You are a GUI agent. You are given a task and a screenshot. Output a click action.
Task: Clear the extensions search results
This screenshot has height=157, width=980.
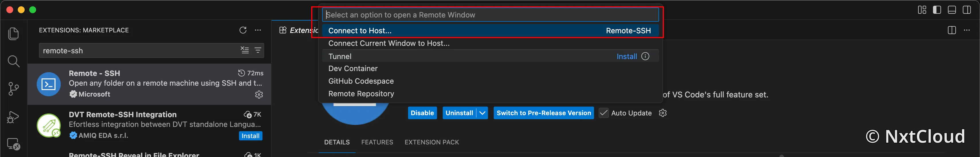pyautogui.click(x=245, y=50)
